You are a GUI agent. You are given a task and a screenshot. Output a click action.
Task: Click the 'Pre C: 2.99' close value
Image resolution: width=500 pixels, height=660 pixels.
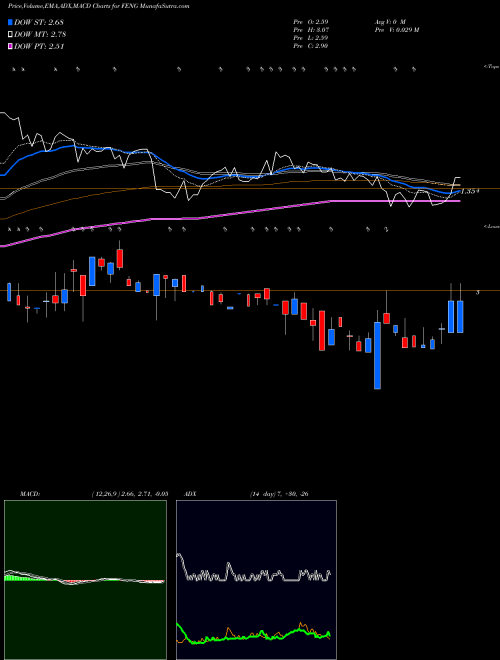pos(311,46)
